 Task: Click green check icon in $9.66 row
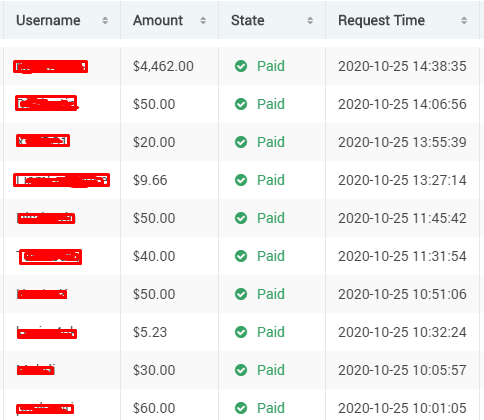point(241,180)
